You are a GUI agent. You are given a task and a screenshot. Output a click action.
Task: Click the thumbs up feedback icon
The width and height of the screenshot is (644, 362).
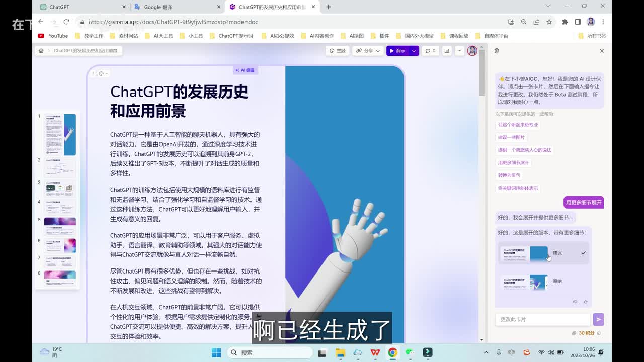tap(585, 302)
